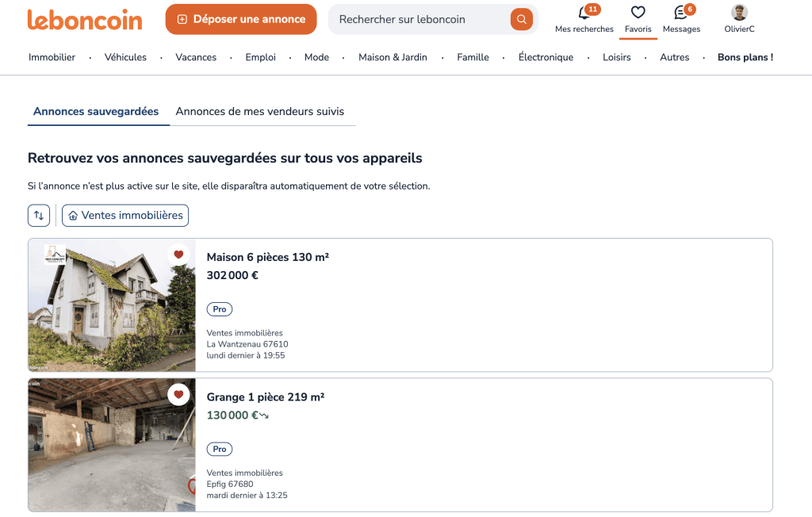The height and width of the screenshot is (517, 812).
Task: Open the Vacances menu
Action: click(x=196, y=57)
